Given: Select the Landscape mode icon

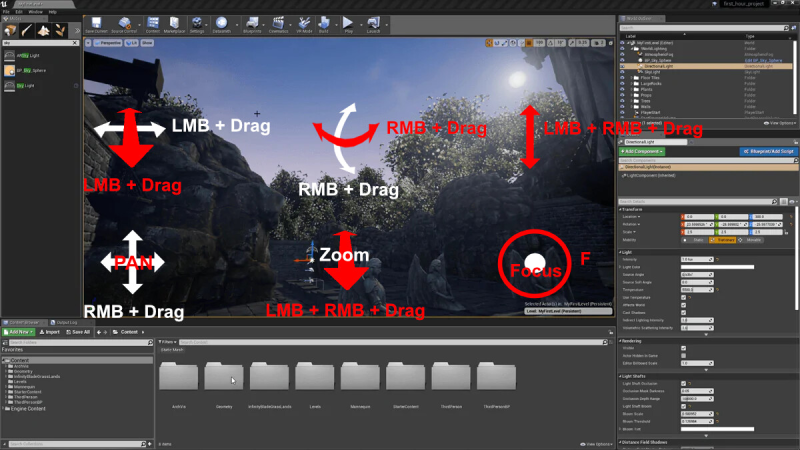Looking at the screenshot, I should [43, 31].
